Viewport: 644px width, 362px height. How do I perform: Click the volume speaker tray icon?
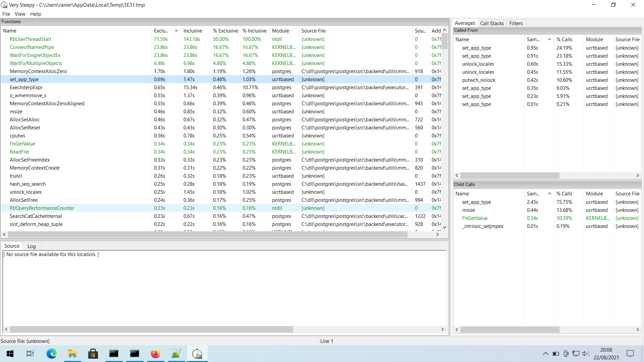pyautogui.click(x=586, y=354)
